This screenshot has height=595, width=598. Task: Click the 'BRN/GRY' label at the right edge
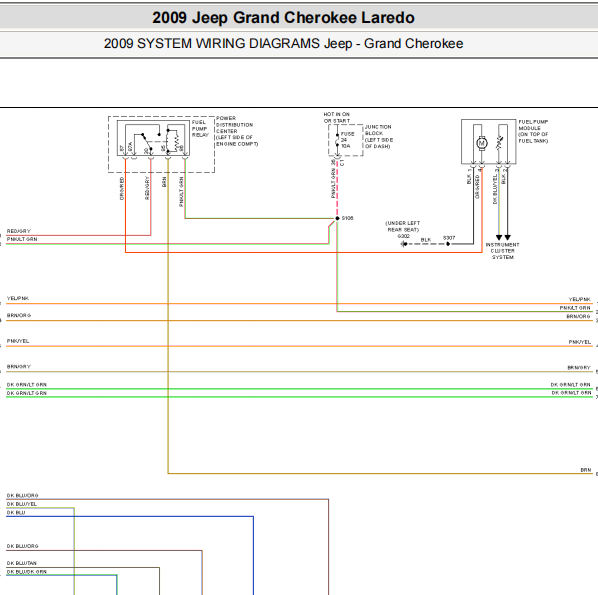coord(579,368)
